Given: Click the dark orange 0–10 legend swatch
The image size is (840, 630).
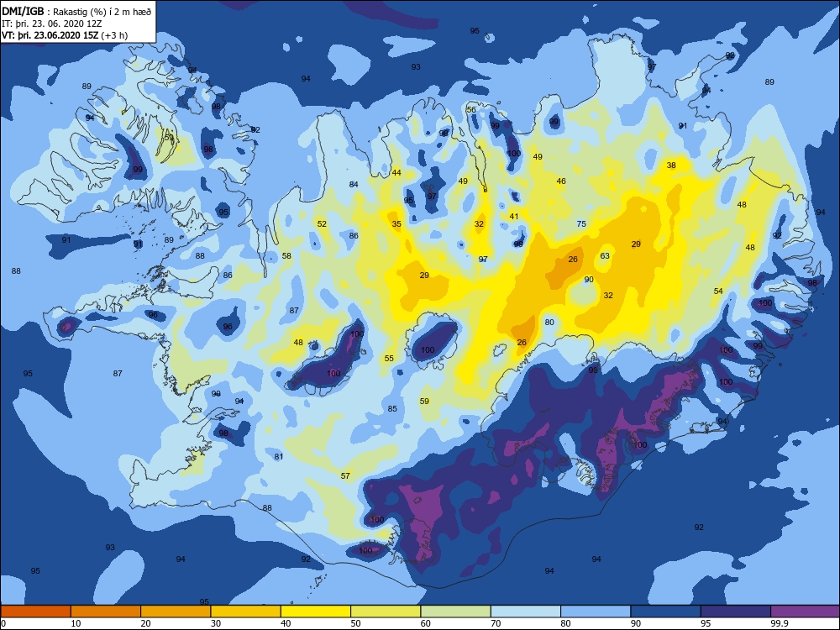Looking at the screenshot, I should point(36,612).
